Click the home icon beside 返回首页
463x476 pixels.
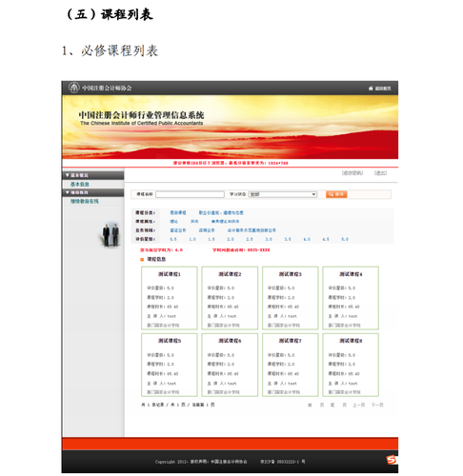371,89
